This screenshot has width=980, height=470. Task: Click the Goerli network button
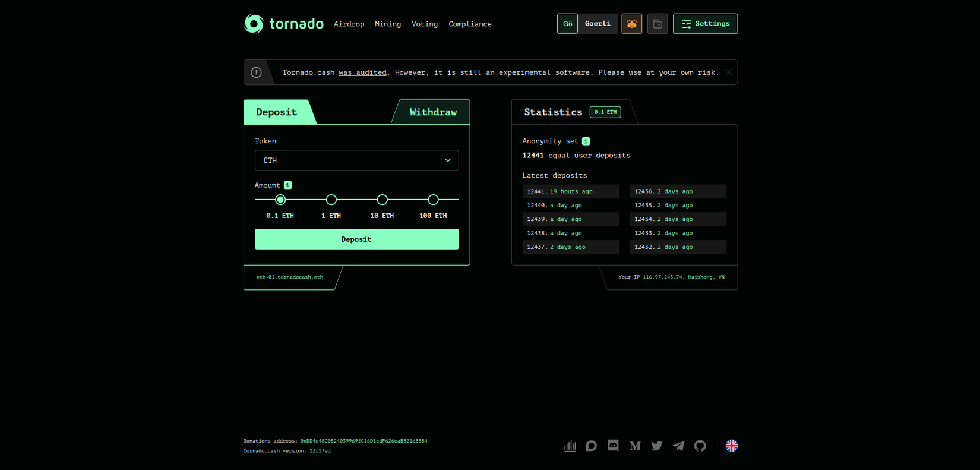coord(598,24)
